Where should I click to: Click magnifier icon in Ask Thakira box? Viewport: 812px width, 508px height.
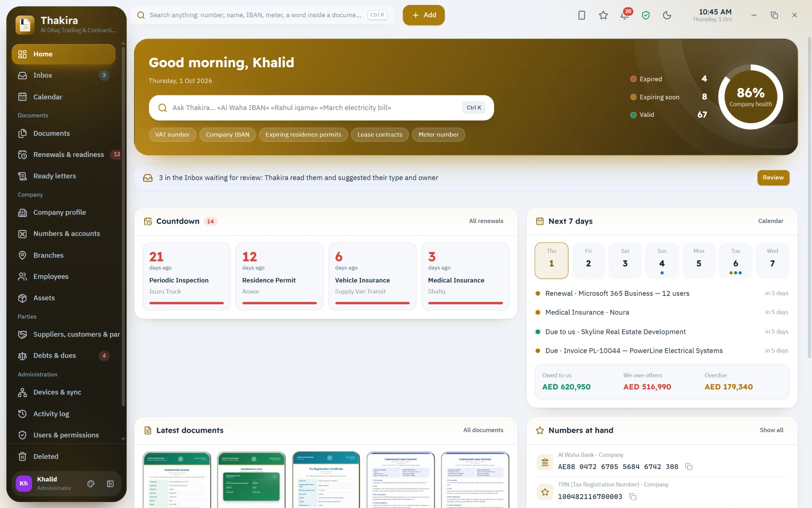click(162, 108)
